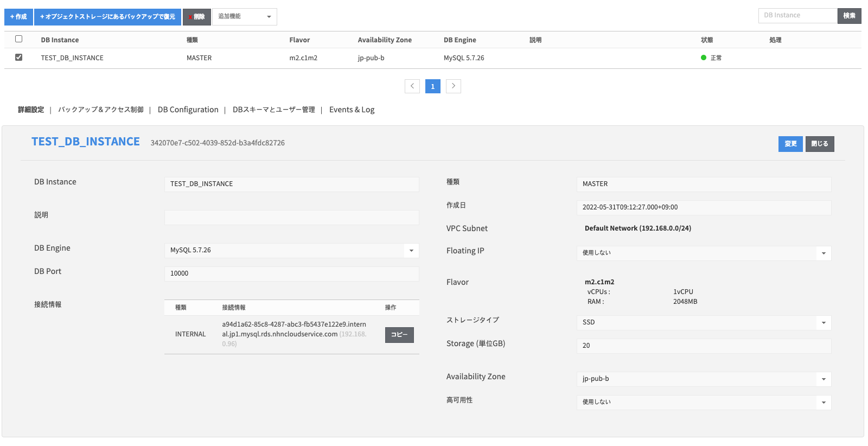Click the Storage size field

(704, 346)
